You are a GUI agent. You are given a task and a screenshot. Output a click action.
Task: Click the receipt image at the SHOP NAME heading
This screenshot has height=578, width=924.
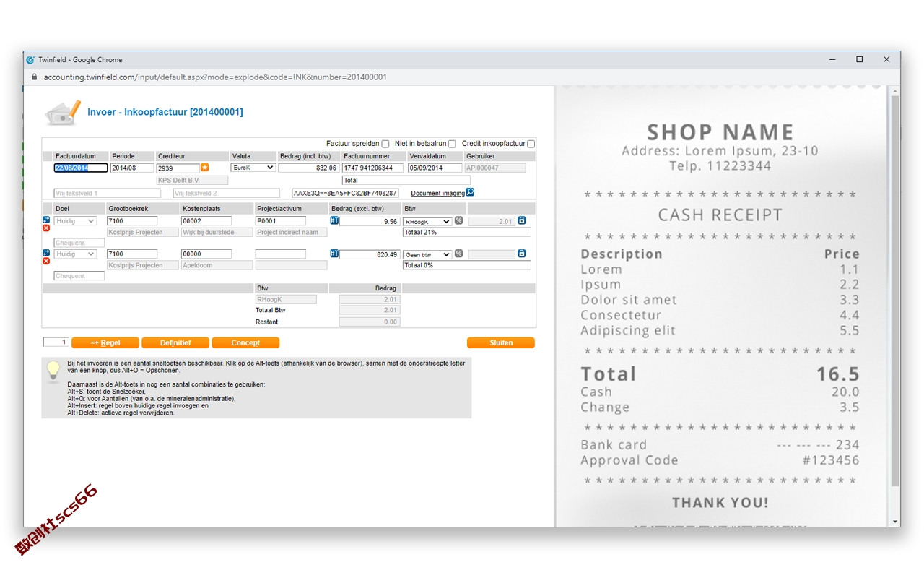click(x=720, y=132)
